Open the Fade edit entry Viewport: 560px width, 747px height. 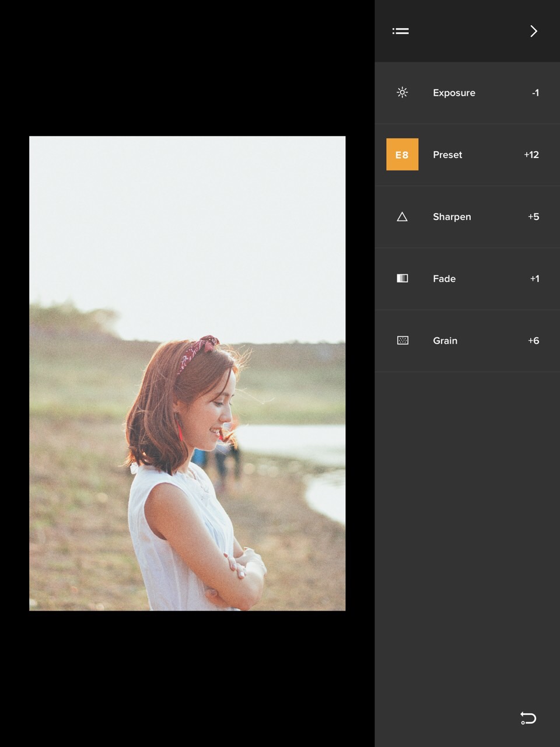tap(467, 278)
